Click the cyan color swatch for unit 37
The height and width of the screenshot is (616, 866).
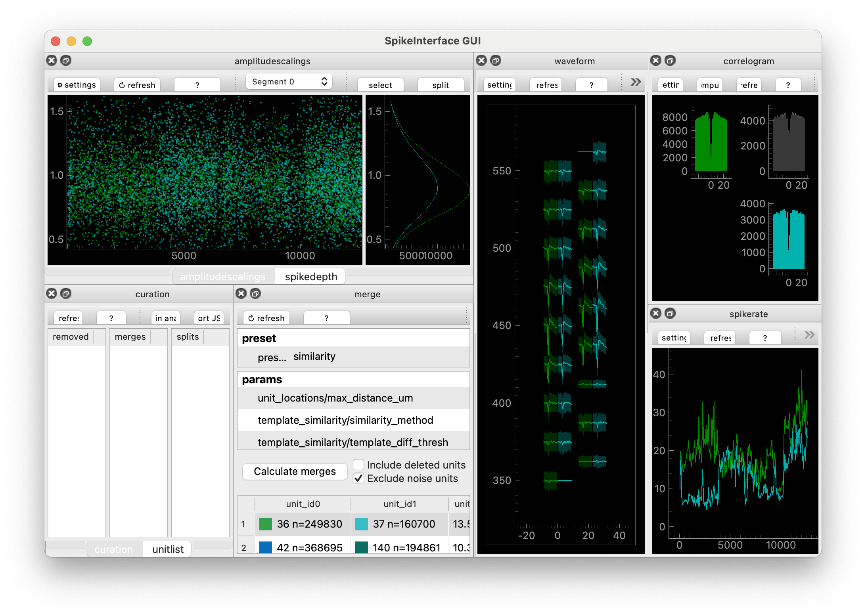tap(361, 524)
